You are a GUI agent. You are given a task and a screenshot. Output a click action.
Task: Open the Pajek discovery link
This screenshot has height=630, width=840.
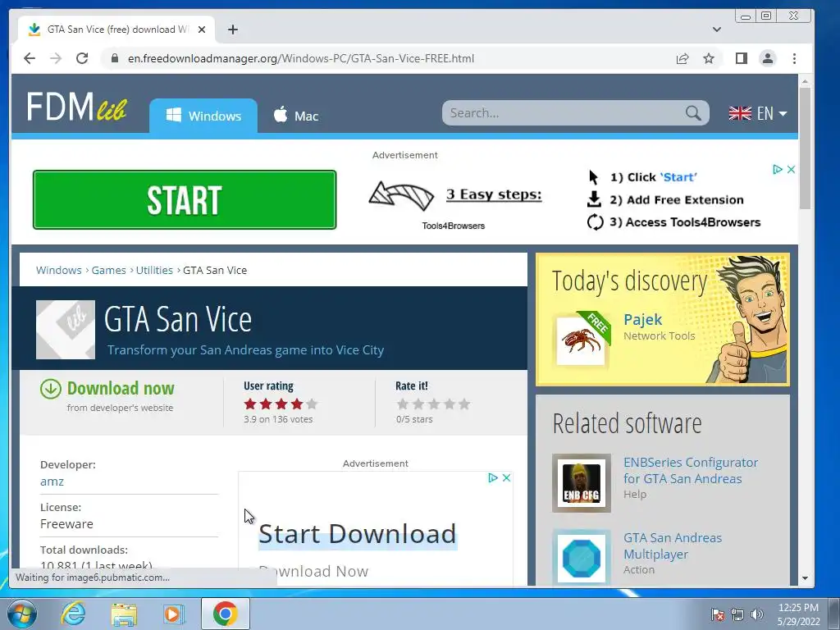pyautogui.click(x=642, y=319)
